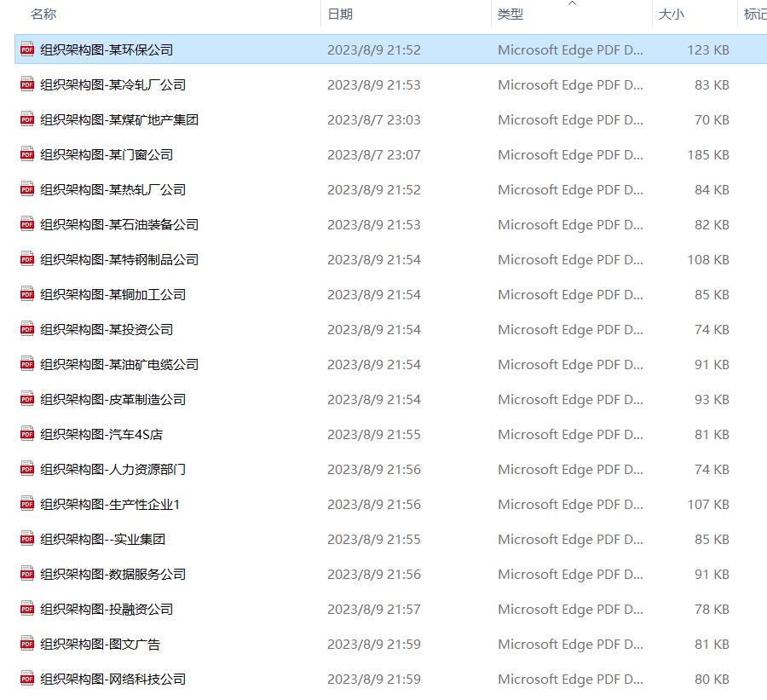Select file name 组织架构图-某特钢制品公司
The height and width of the screenshot is (700, 767).
pos(119,259)
